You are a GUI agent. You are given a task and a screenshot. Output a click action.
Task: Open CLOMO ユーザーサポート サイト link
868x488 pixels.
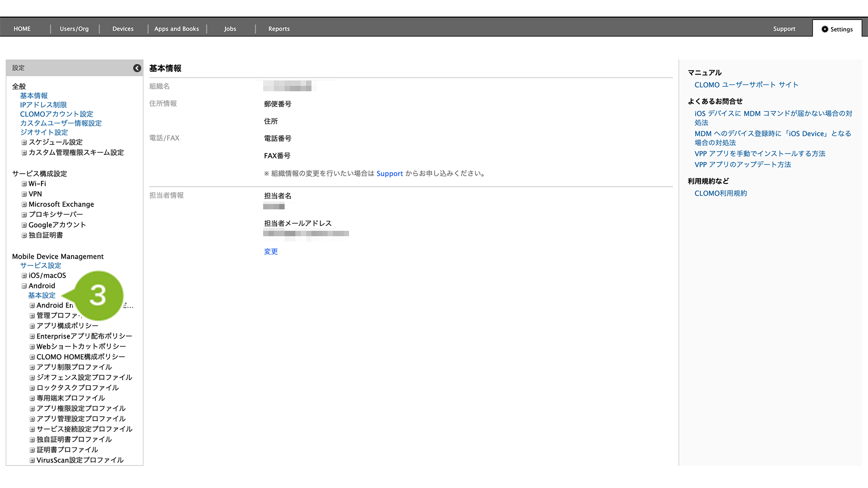(746, 85)
